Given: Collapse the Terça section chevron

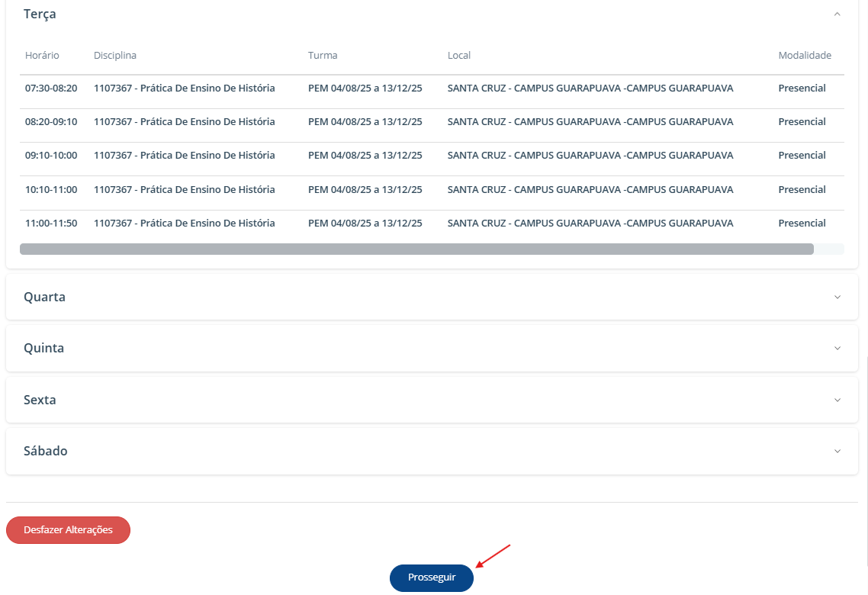Looking at the screenshot, I should click(x=837, y=14).
